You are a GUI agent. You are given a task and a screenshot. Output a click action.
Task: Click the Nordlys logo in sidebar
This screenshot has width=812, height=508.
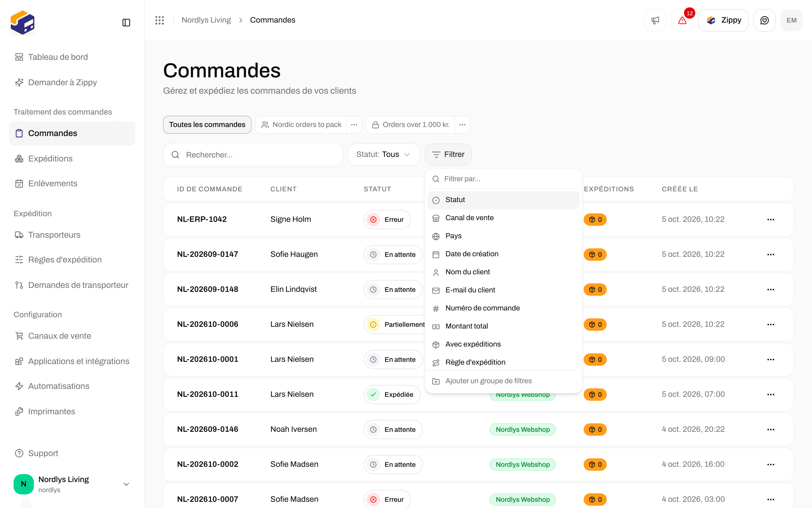[x=23, y=23]
